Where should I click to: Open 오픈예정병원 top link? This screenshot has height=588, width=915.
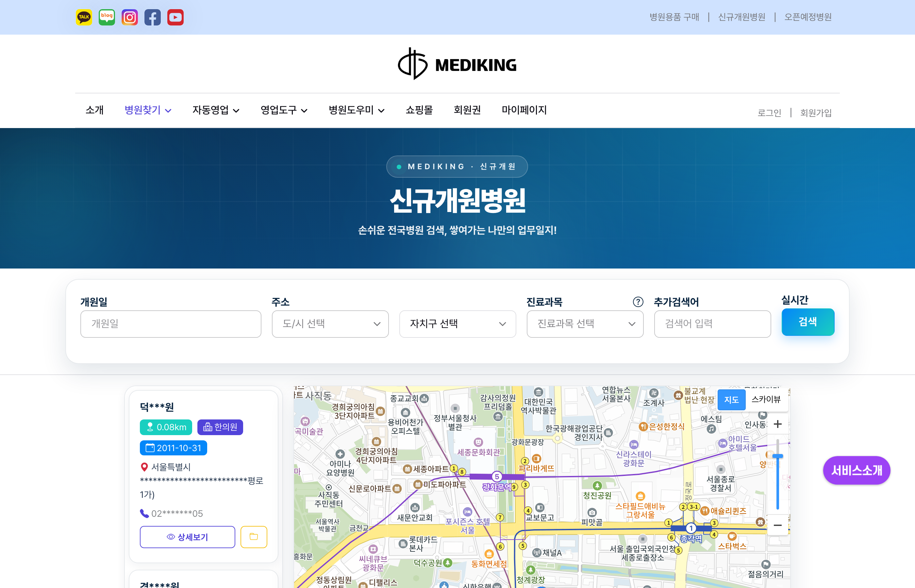808,17
